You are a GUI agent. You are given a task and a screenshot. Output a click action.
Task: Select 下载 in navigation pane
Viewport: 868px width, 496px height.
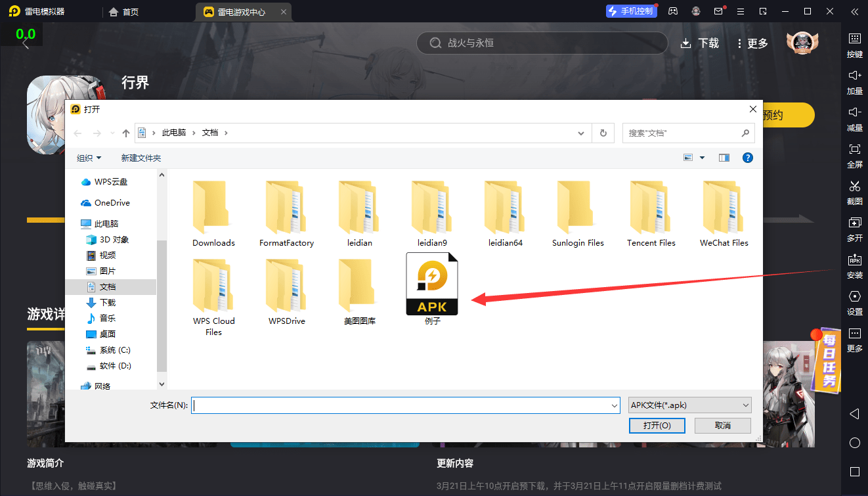[x=102, y=303]
